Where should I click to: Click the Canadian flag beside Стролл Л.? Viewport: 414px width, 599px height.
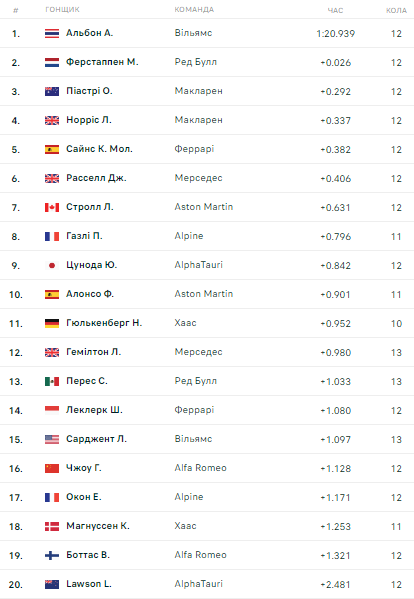[52, 207]
